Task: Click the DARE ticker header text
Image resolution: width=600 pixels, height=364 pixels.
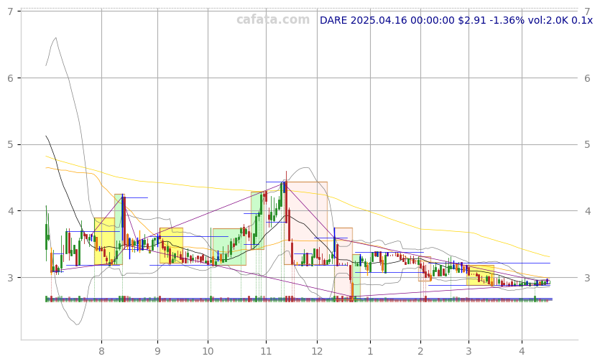Action: (x=456, y=20)
